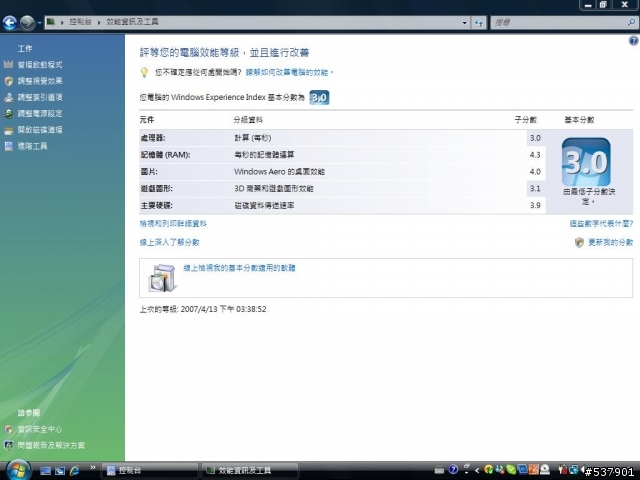Switch to 效能資訊及工具 taskbar button
The height and width of the screenshot is (480, 640).
click(x=249, y=471)
